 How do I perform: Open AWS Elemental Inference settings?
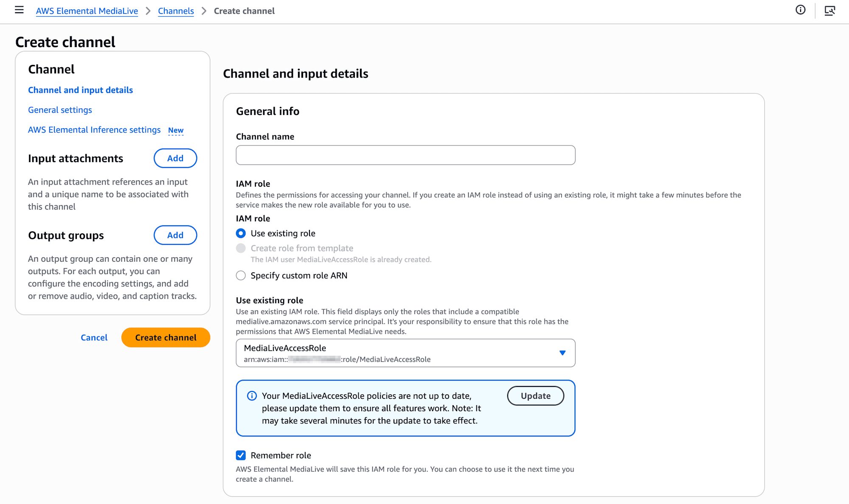[x=94, y=130]
